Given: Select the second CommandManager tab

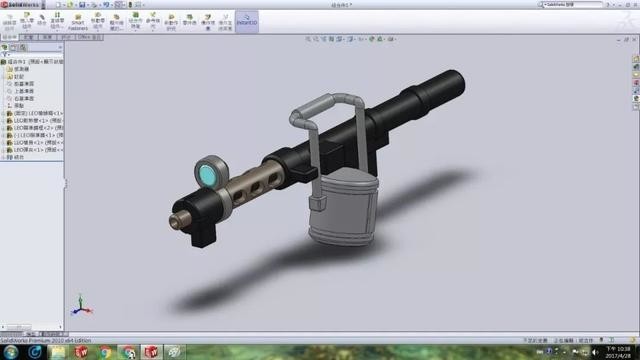Looking at the screenshot, I should point(29,37).
